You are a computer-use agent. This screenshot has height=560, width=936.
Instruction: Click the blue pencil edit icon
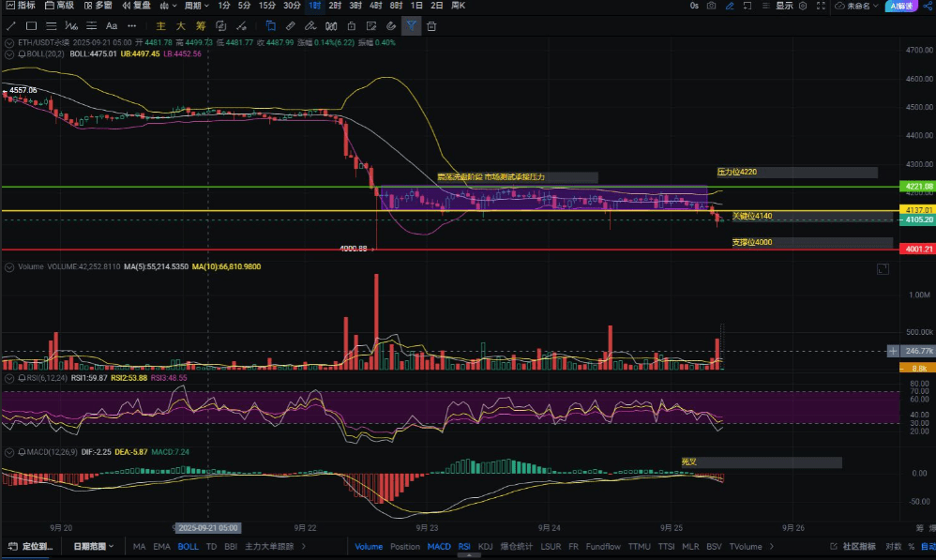click(730, 6)
